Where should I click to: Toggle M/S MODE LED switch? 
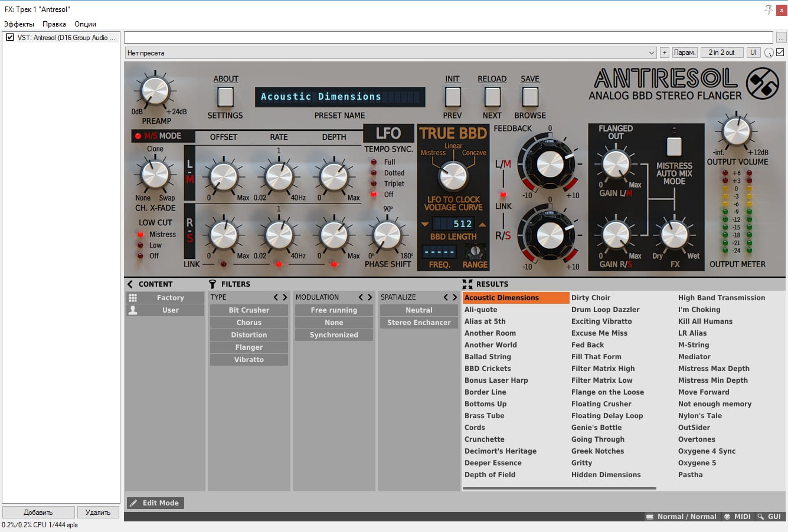tap(138, 136)
